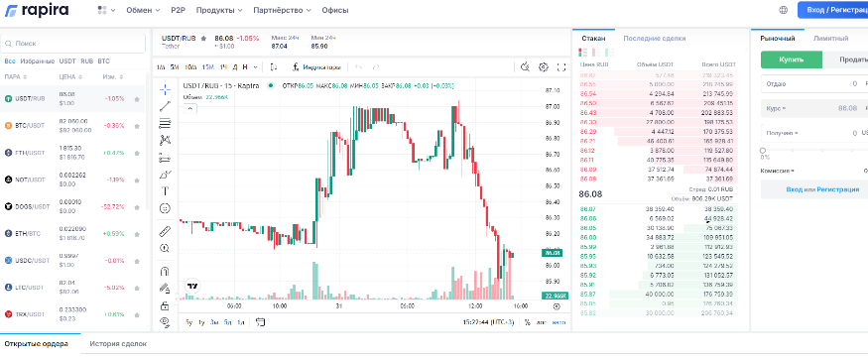Favorite DOGS/USDT with its star
Image resolution: width=868 pixels, height=359 pixels.
click(137, 207)
